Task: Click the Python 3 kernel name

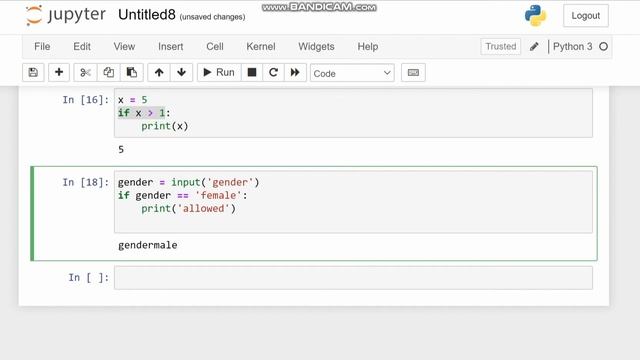Action: [572, 47]
